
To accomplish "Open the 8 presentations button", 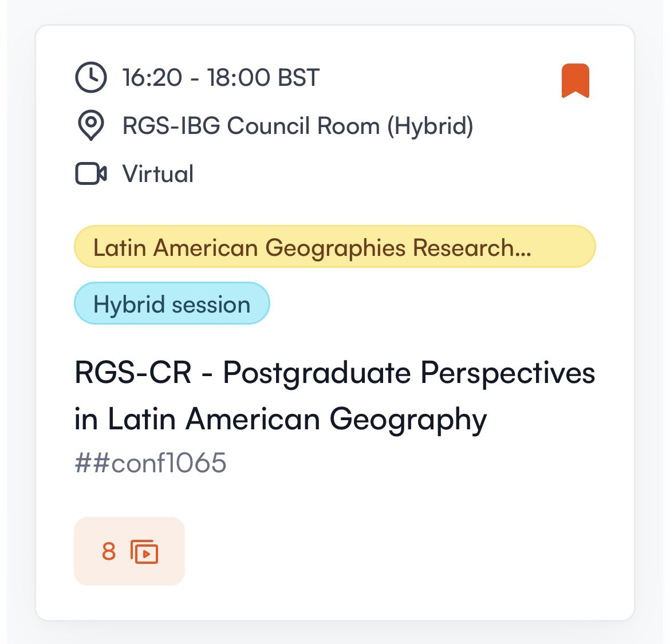I will pyautogui.click(x=129, y=551).
